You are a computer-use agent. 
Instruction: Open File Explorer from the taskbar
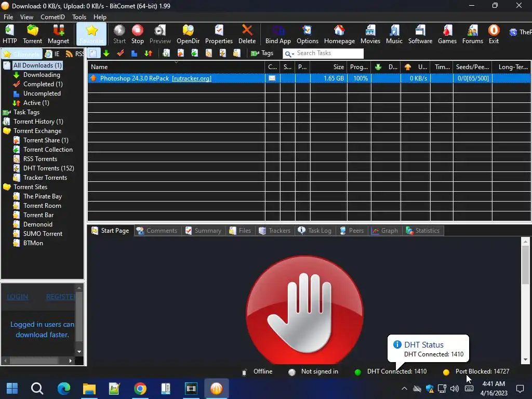coord(89,389)
